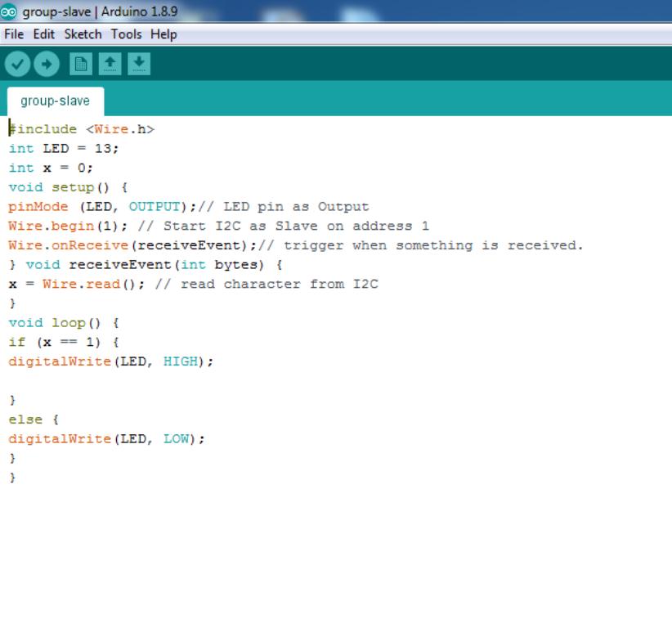The image size is (672, 628).
Task: Open a sketch with up-arrow icon
Action: (110, 65)
